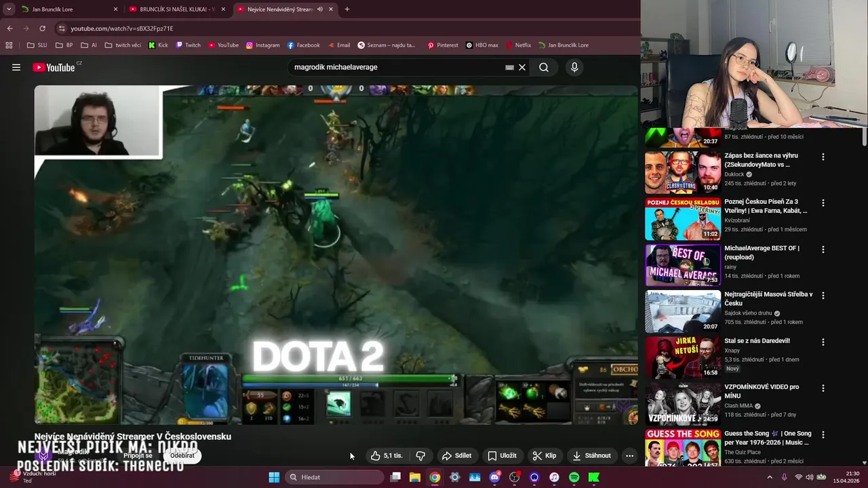
Task: Open File Explorer from the taskbar
Action: pos(415,477)
